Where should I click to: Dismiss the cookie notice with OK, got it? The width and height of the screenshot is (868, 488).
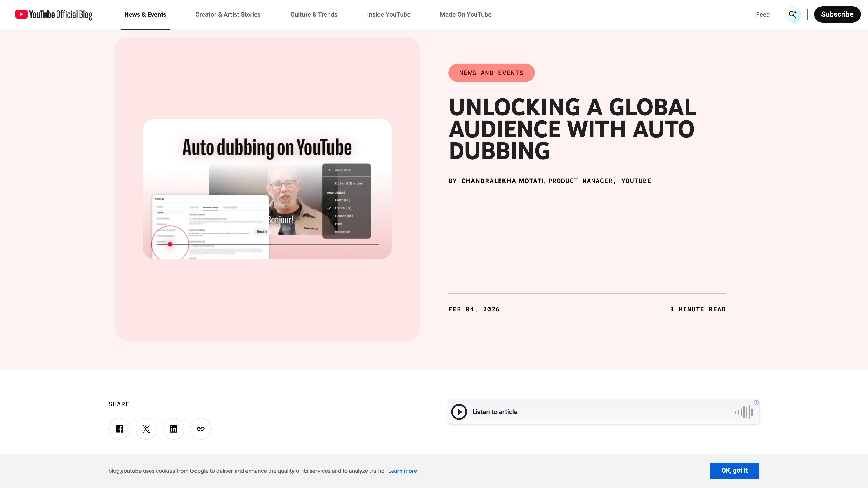point(734,470)
